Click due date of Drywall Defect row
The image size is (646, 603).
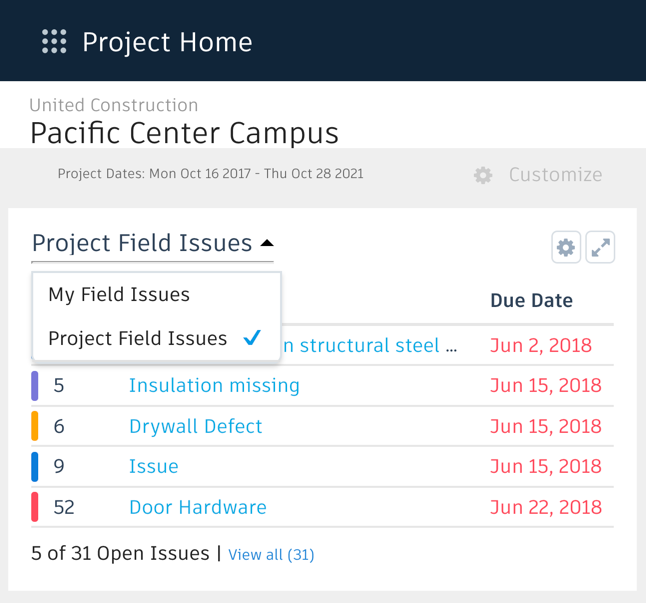(546, 426)
